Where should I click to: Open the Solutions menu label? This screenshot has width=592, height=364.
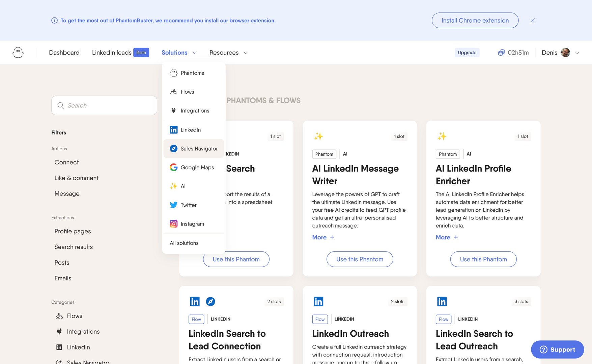(174, 53)
